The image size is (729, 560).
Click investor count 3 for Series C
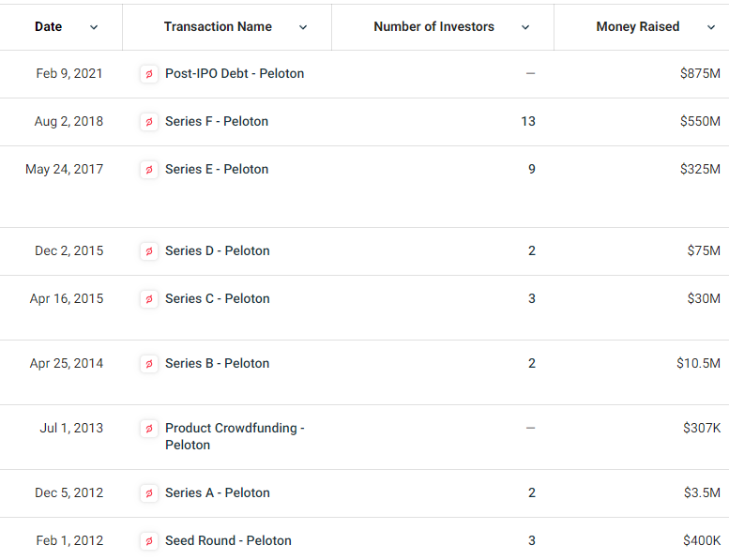pos(532,299)
